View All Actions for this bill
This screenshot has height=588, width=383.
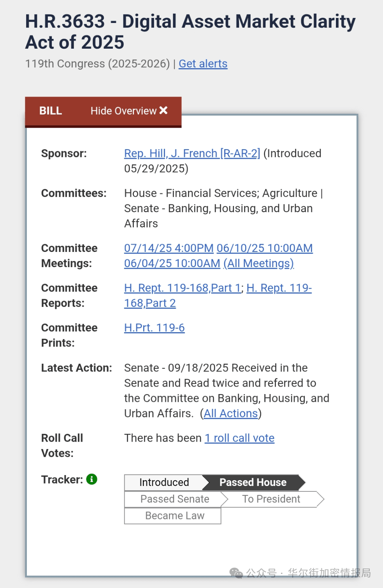[230, 414]
